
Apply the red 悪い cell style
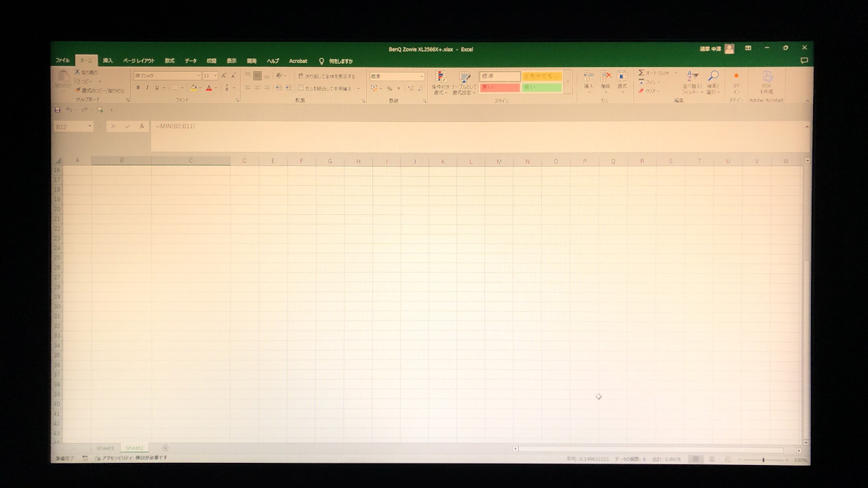(x=500, y=88)
